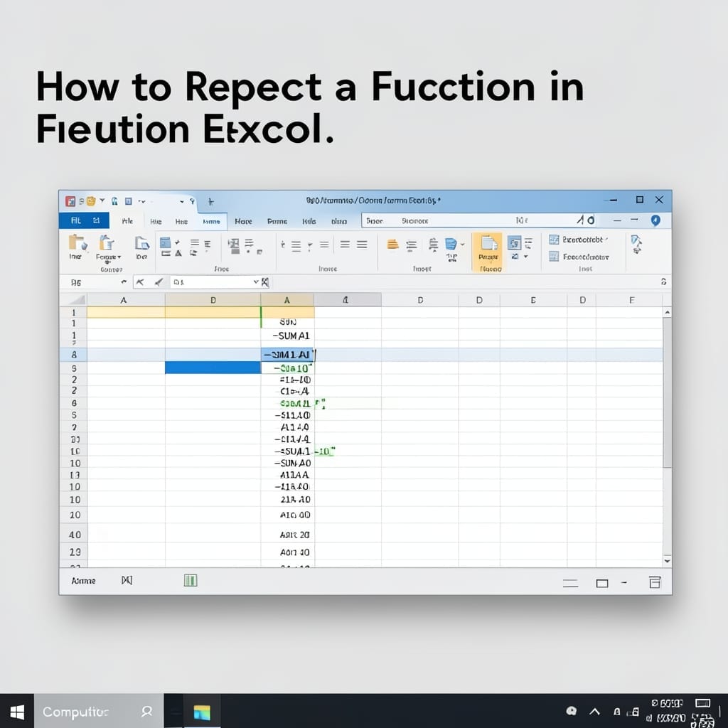This screenshot has height=728, width=728.
Task: Click the blue help badge in window header
Action: pyautogui.click(x=655, y=220)
